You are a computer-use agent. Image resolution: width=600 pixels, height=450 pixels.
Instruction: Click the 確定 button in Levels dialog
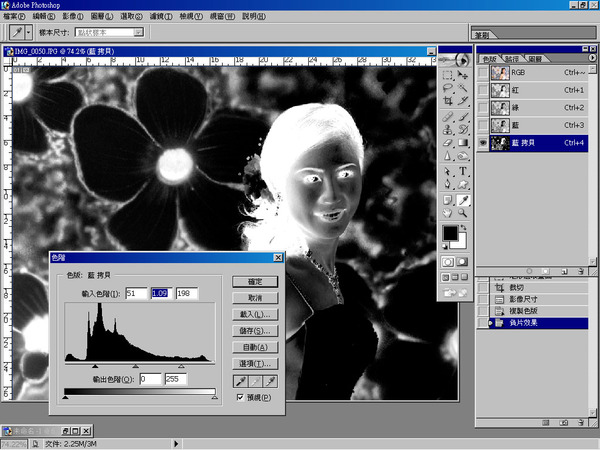(x=254, y=281)
